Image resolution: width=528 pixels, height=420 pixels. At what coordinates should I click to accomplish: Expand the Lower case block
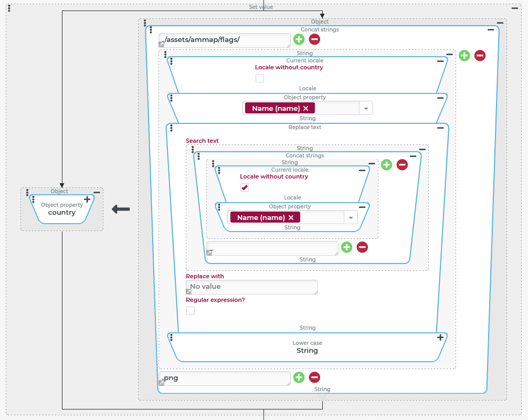point(440,338)
